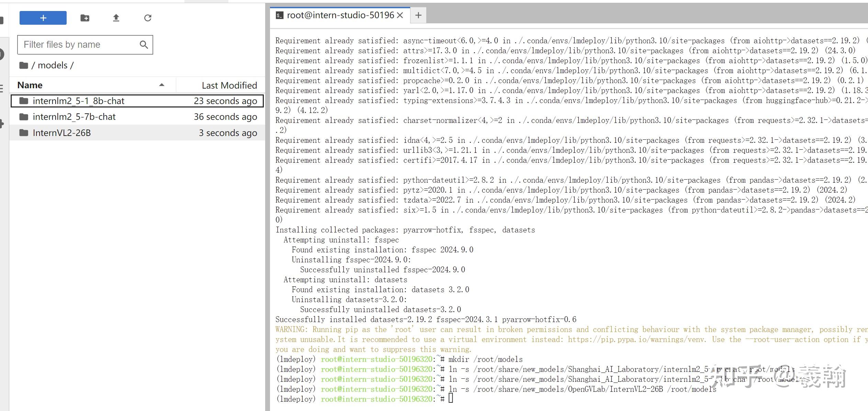The height and width of the screenshot is (411, 868).
Task: Open the extension manager puzzle icon
Action: (2, 124)
